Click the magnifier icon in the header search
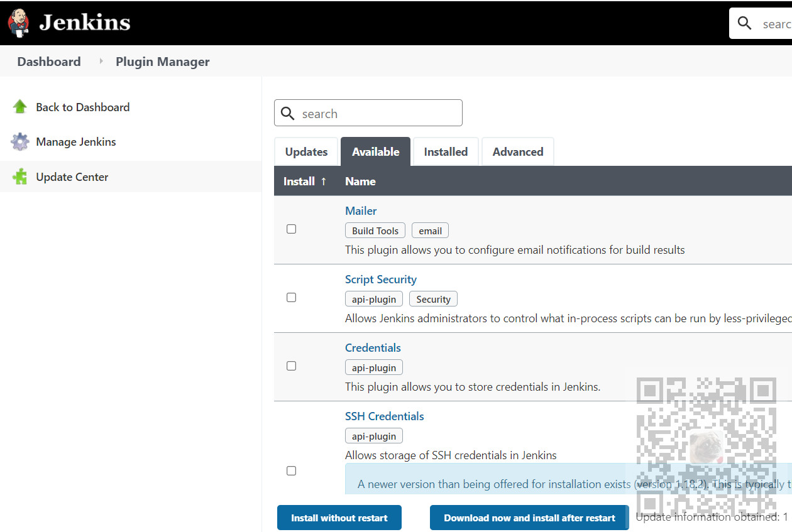 [x=744, y=23]
